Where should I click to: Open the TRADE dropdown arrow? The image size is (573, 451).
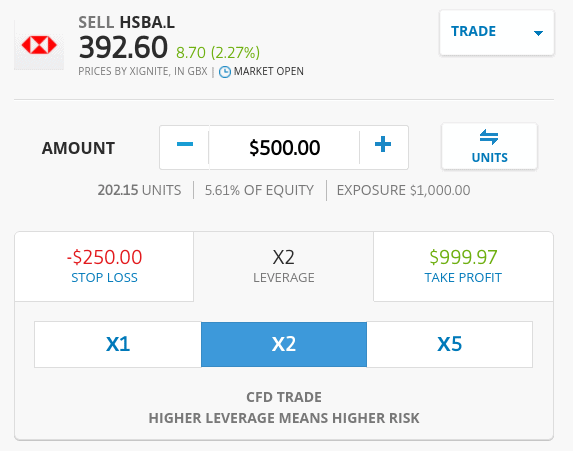[538, 33]
